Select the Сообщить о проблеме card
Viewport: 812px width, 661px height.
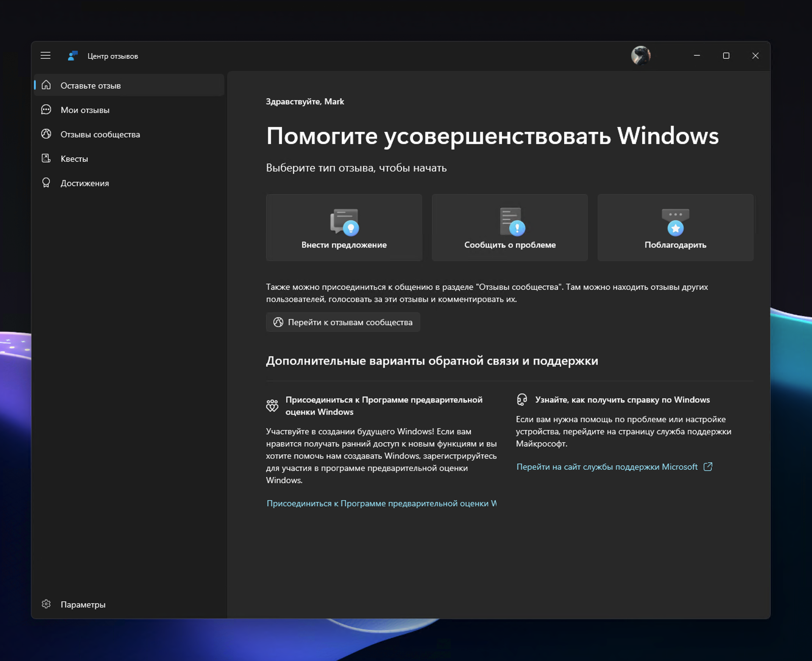tap(510, 228)
